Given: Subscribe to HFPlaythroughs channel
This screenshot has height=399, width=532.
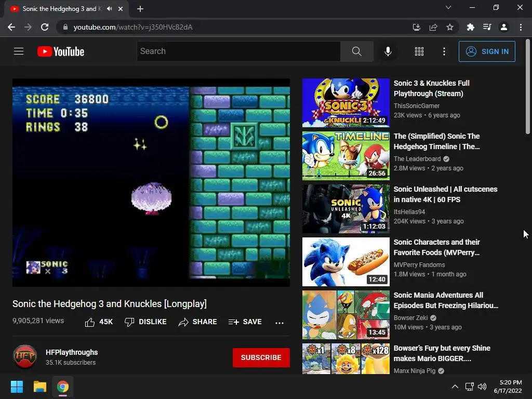Looking at the screenshot, I should 261,357.
